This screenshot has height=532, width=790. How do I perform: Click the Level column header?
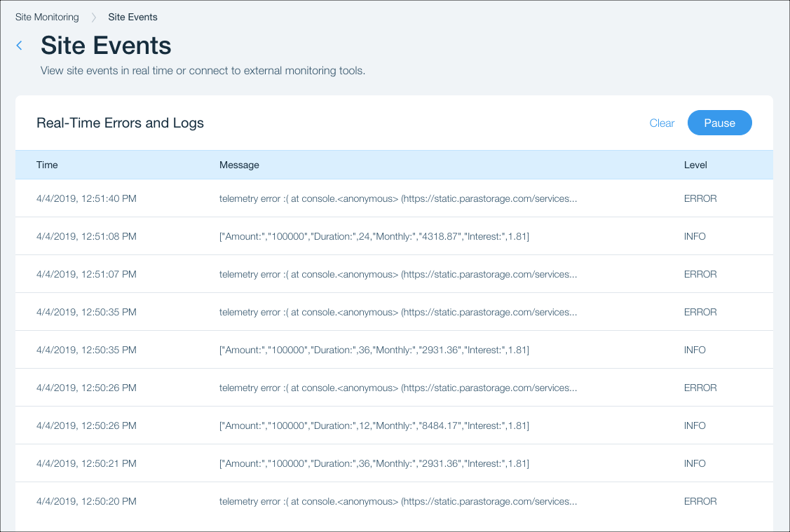coord(695,165)
